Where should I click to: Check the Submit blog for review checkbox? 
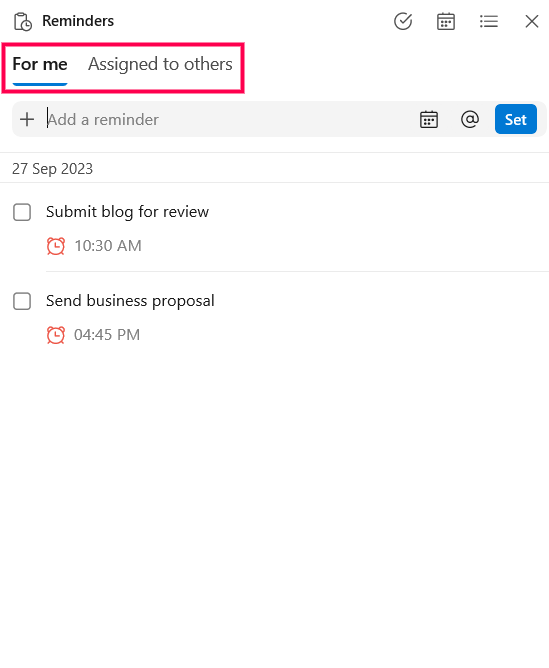click(x=22, y=212)
